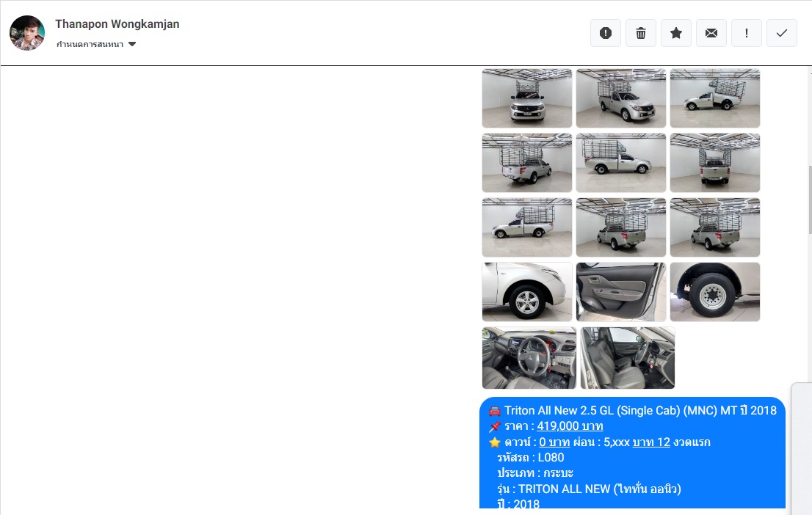View the steel wheel in wheel-arch photo

715,292
